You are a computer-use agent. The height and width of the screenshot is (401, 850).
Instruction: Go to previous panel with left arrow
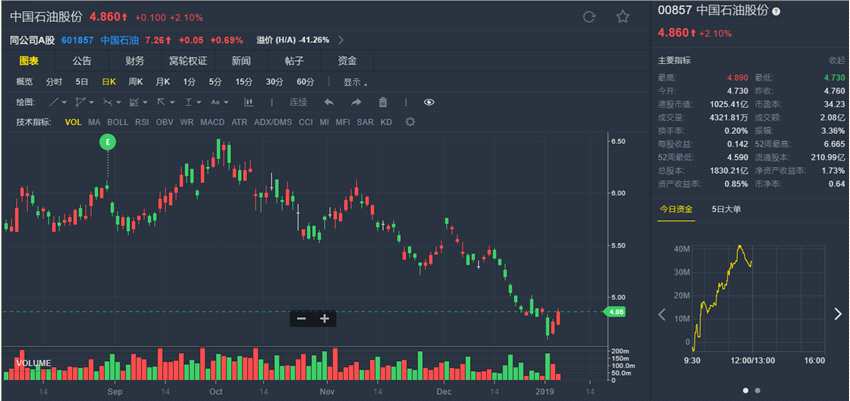662,314
